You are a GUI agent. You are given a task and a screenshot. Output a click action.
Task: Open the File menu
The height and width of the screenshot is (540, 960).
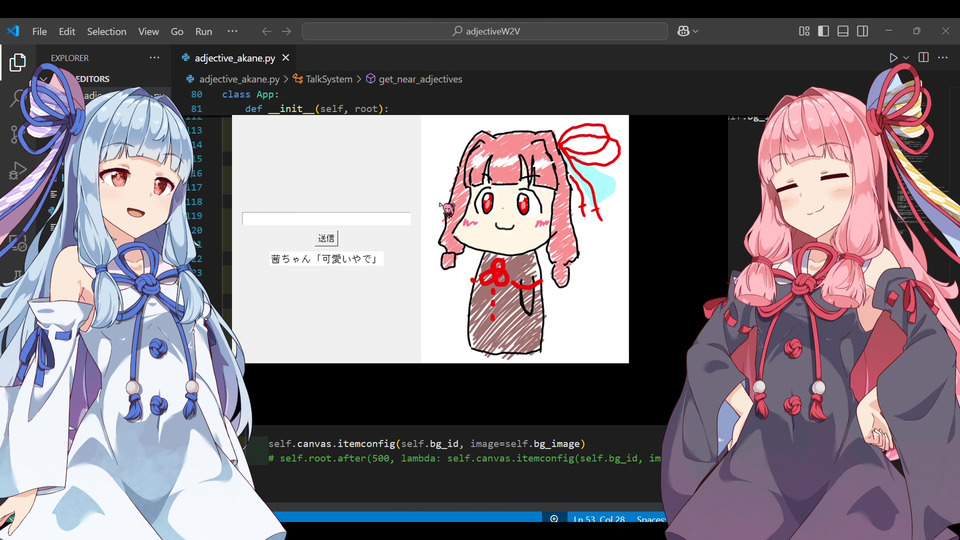[x=39, y=31]
